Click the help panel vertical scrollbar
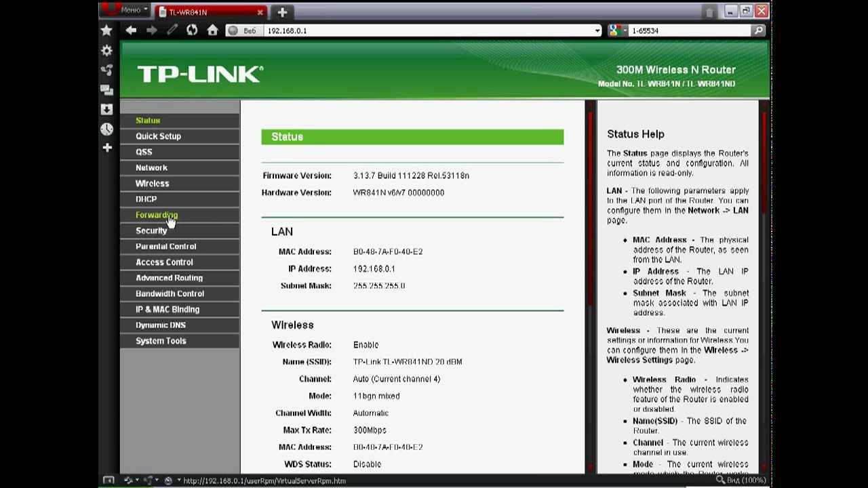The height and width of the screenshot is (488, 868). [764, 287]
